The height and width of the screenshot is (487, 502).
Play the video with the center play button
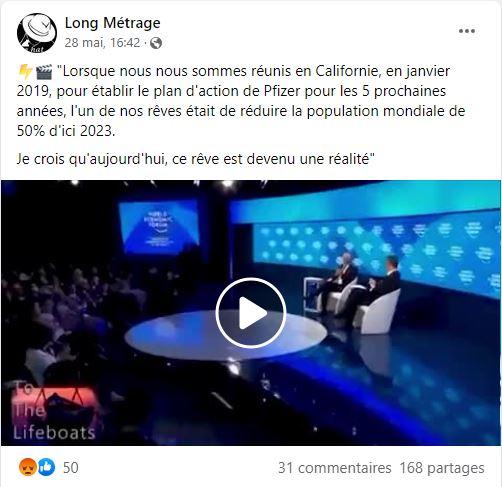[x=251, y=313]
